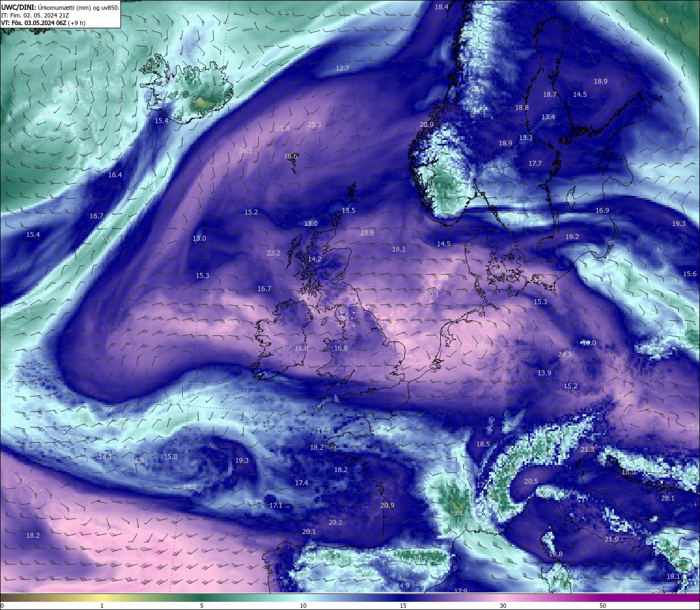
Task: Select the 13.5 value label
Action: [348, 211]
